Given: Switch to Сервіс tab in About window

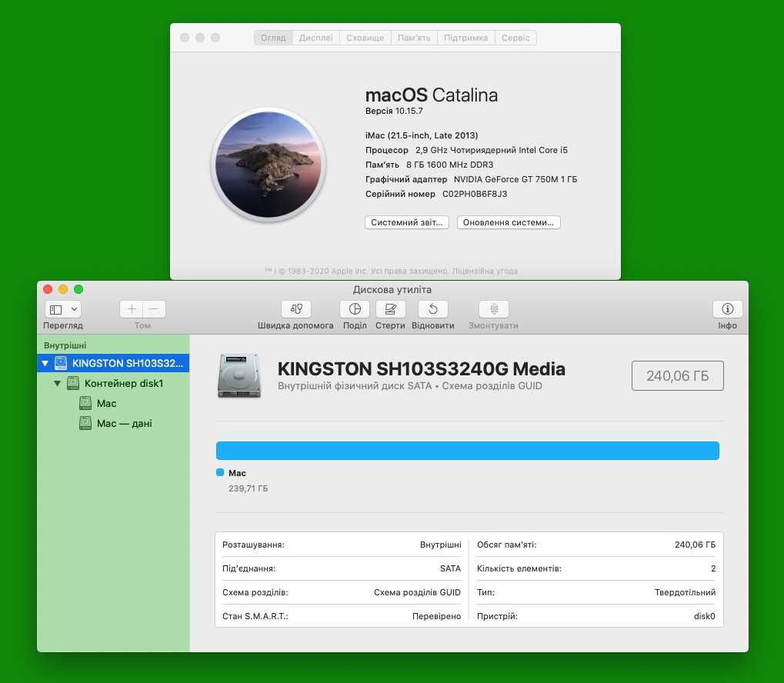Looking at the screenshot, I should tap(515, 38).
